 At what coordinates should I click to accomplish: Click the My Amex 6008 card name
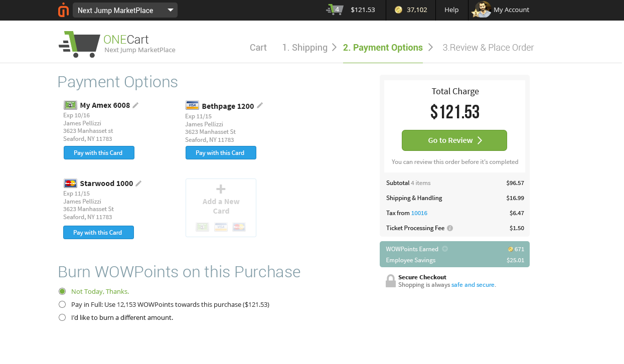tap(105, 105)
